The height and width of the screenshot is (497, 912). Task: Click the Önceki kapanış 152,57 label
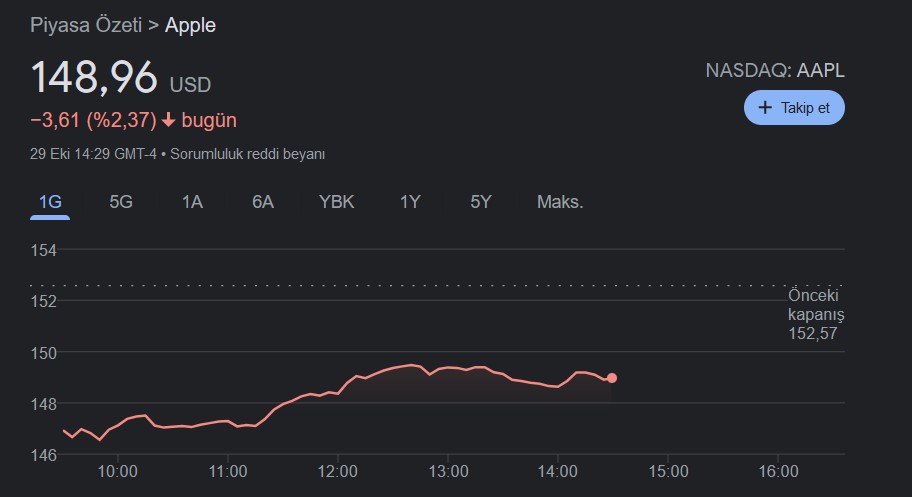(x=816, y=314)
